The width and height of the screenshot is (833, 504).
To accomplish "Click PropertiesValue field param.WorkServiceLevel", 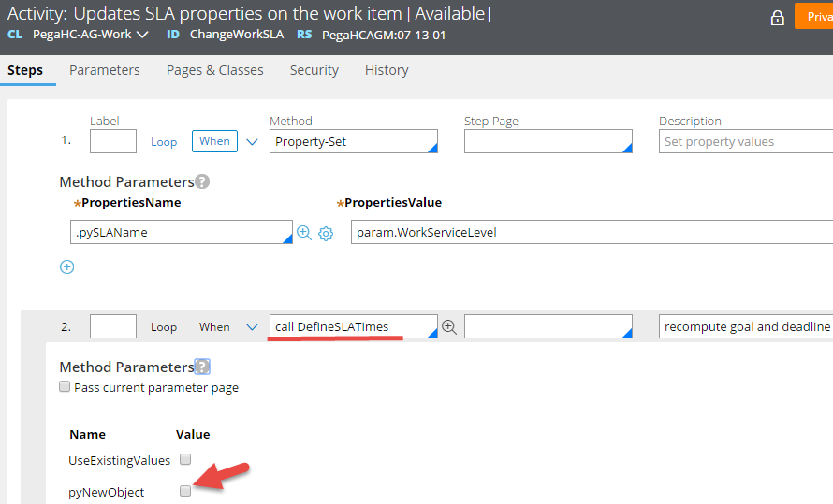I will [592, 232].
